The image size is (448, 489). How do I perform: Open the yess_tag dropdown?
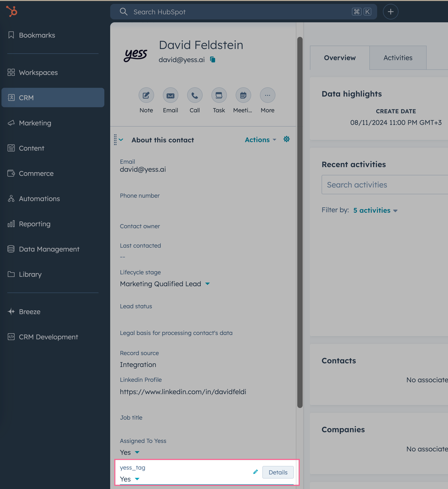(130, 479)
